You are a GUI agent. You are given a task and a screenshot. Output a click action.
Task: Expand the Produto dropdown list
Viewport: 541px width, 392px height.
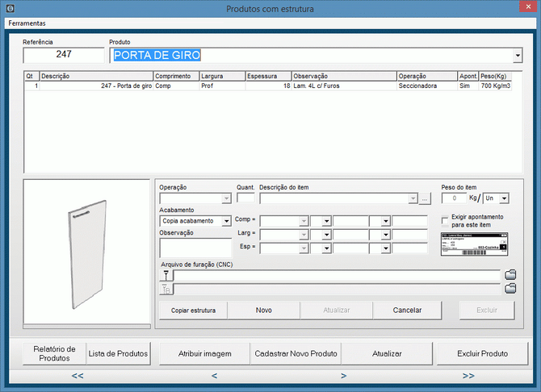click(517, 56)
